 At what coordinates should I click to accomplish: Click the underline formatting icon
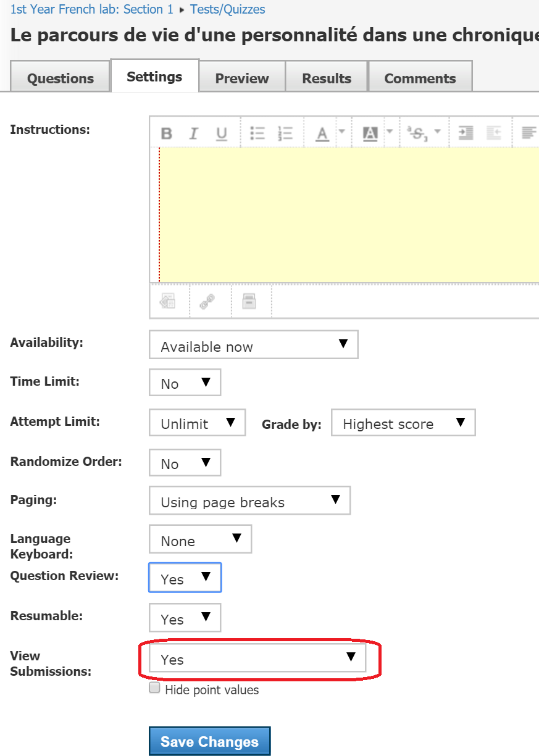(222, 133)
